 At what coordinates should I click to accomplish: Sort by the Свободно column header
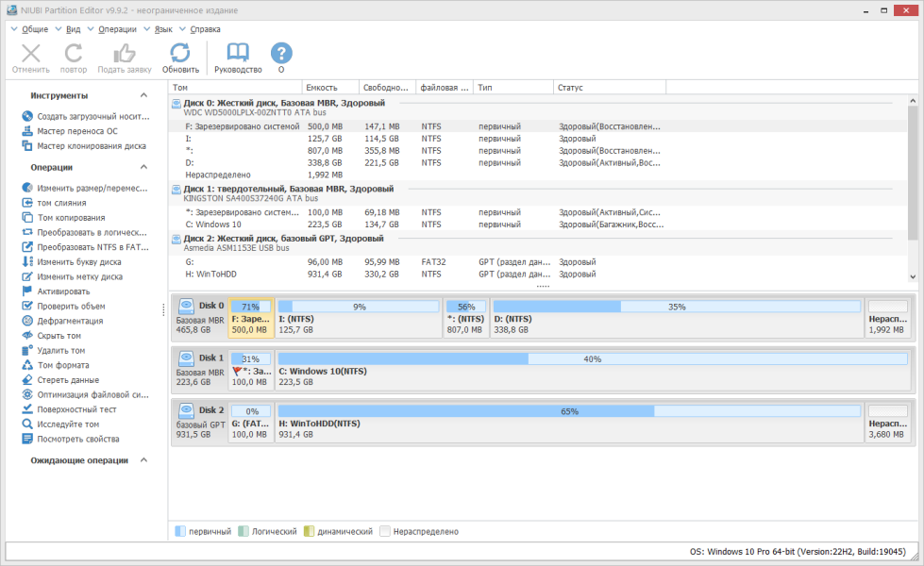(387, 87)
